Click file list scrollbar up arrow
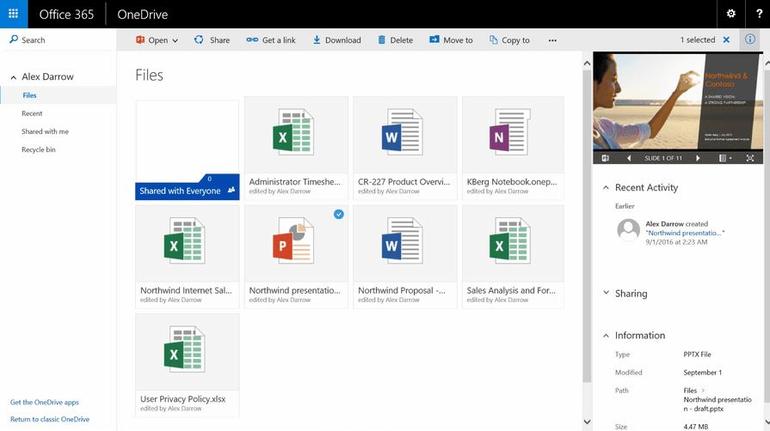This screenshot has width=770, height=431. pyautogui.click(x=587, y=63)
